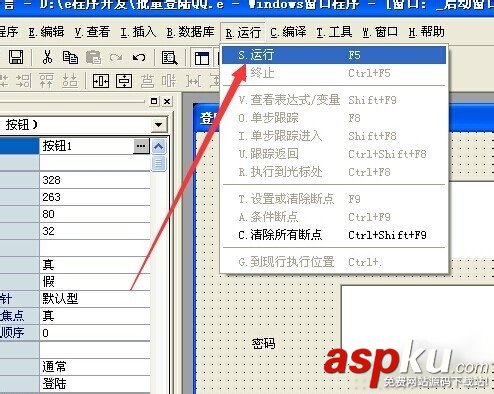Click the Copy icon in toolbar

click(x=70, y=57)
